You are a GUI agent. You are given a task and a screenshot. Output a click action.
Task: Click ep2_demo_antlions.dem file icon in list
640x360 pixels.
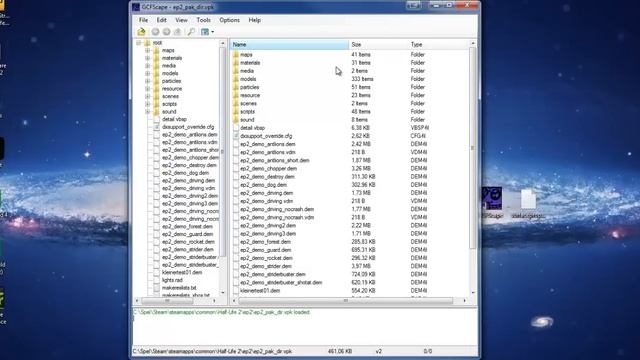click(x=236, y=144)
